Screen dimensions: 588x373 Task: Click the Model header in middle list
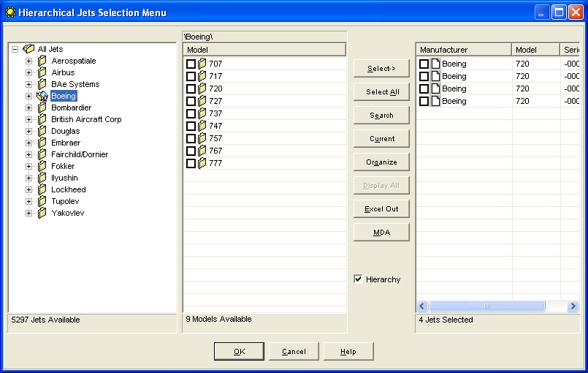point(264,50)
